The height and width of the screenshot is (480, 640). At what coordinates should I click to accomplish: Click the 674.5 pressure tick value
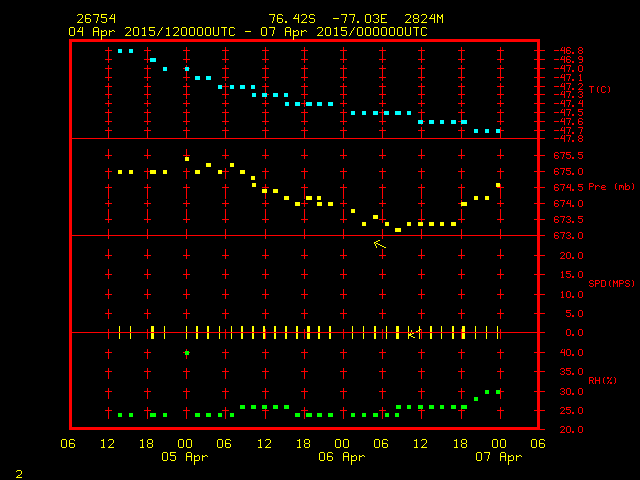569,188
